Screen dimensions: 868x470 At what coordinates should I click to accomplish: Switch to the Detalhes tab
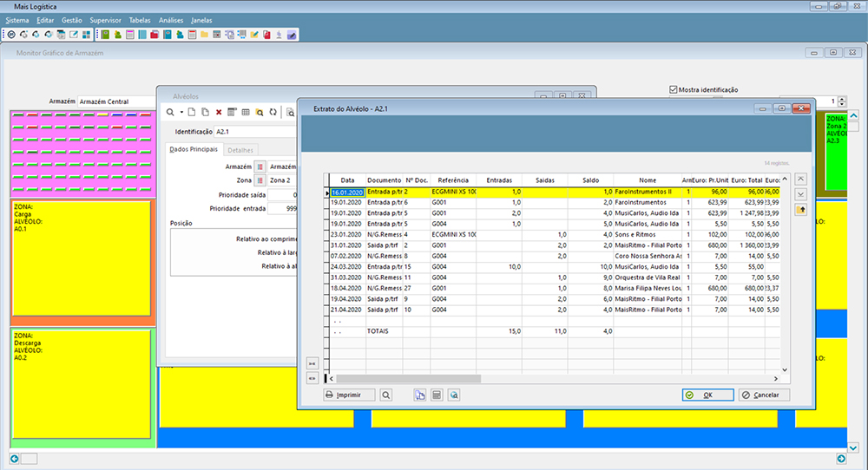(240, 150)
